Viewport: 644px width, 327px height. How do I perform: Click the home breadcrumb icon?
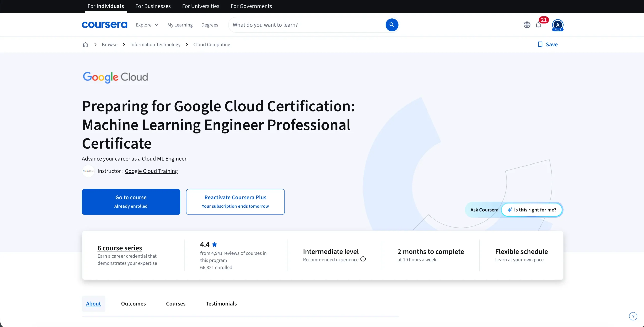tap(85, 45)
